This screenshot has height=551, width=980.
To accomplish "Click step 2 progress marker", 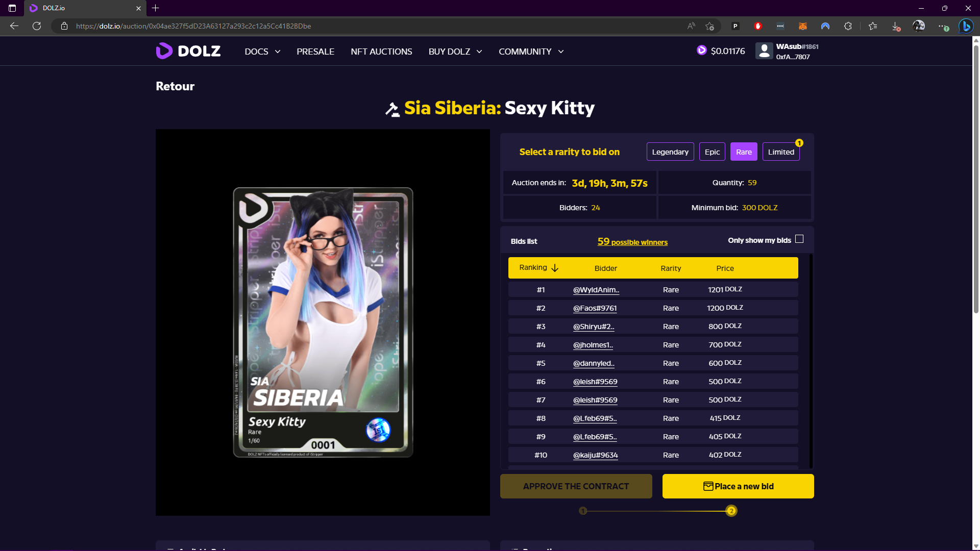I will [x=731, y=511].
